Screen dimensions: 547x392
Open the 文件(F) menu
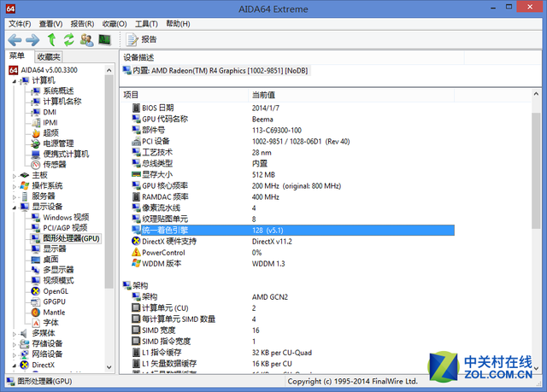20,24
